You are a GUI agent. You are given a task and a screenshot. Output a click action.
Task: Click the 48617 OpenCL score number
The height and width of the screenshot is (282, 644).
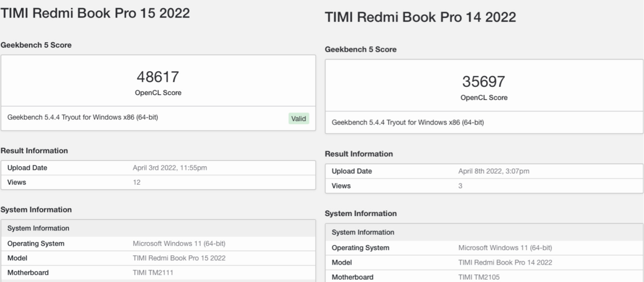click(158, 78)
